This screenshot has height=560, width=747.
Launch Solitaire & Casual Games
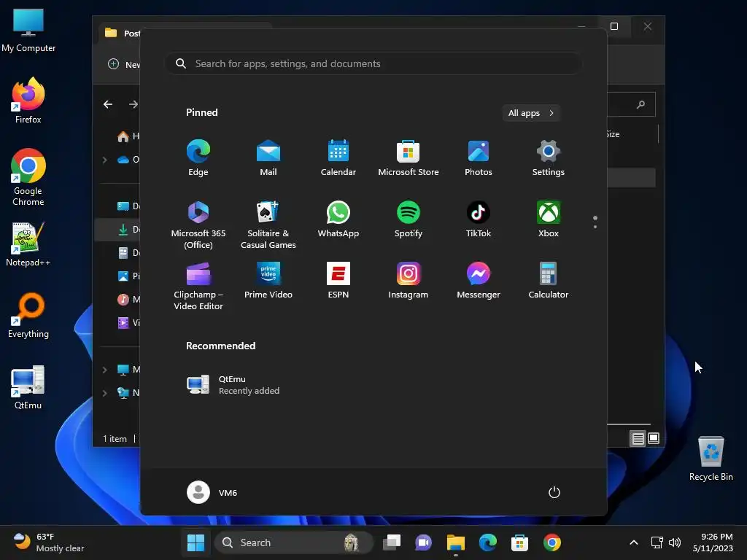tap(268, 225)
